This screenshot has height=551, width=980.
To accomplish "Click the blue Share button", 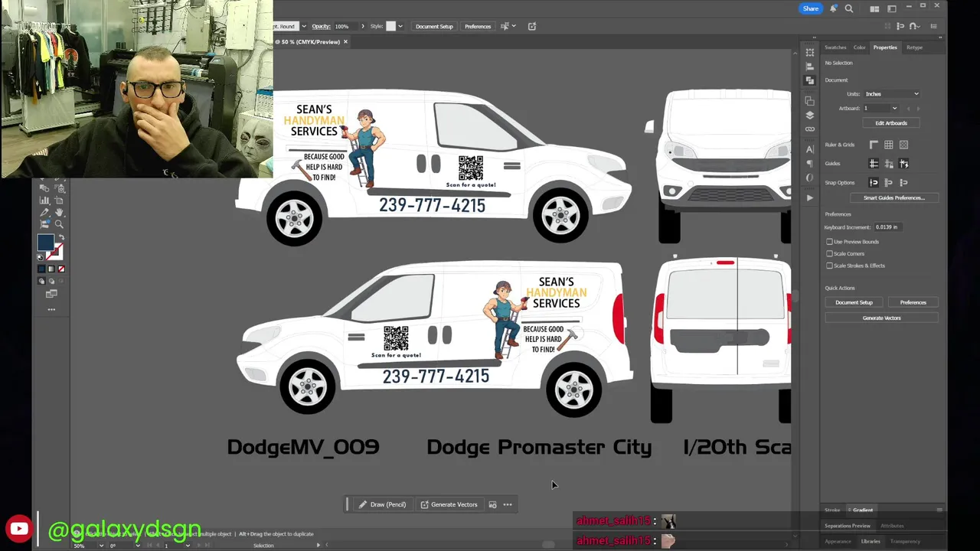I will [x=811, y=8].
